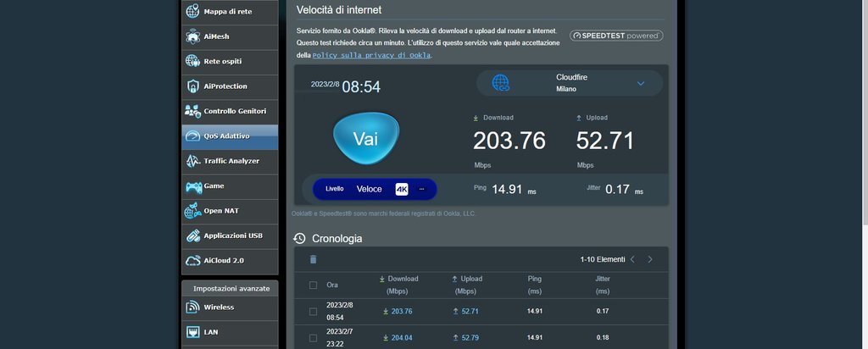
Task: Open Mappa di rete menu item
Action: tap(230, 12)
